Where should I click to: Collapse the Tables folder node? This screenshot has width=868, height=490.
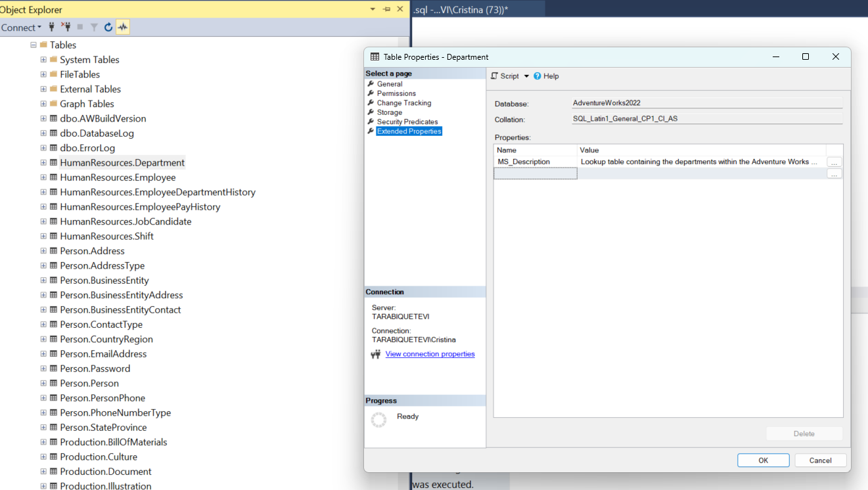(34, 45)
